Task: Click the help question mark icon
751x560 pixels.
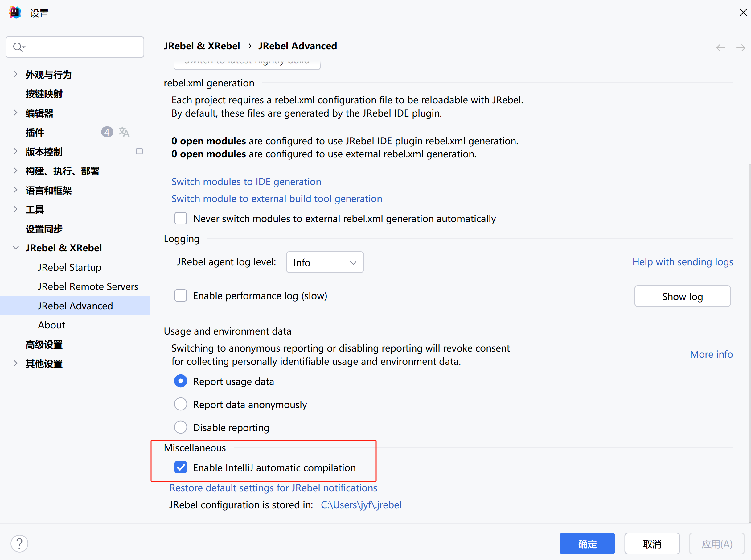Action: (x=19, y=543)
